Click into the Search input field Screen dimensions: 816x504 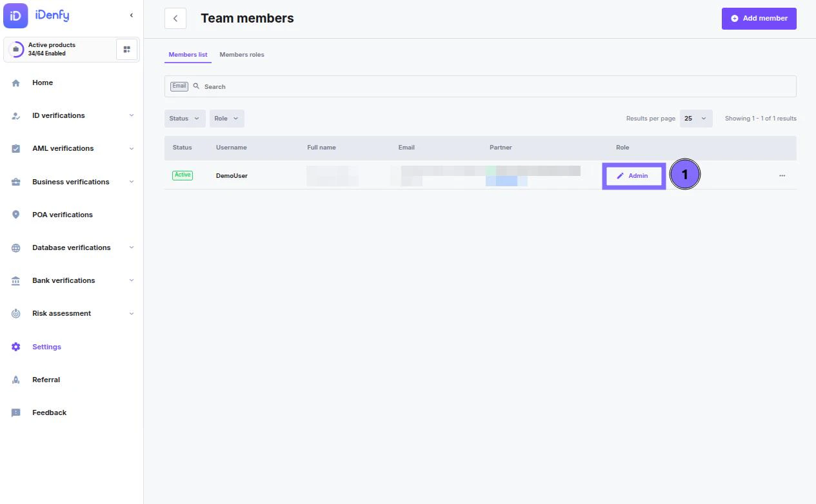pos(480,86)
